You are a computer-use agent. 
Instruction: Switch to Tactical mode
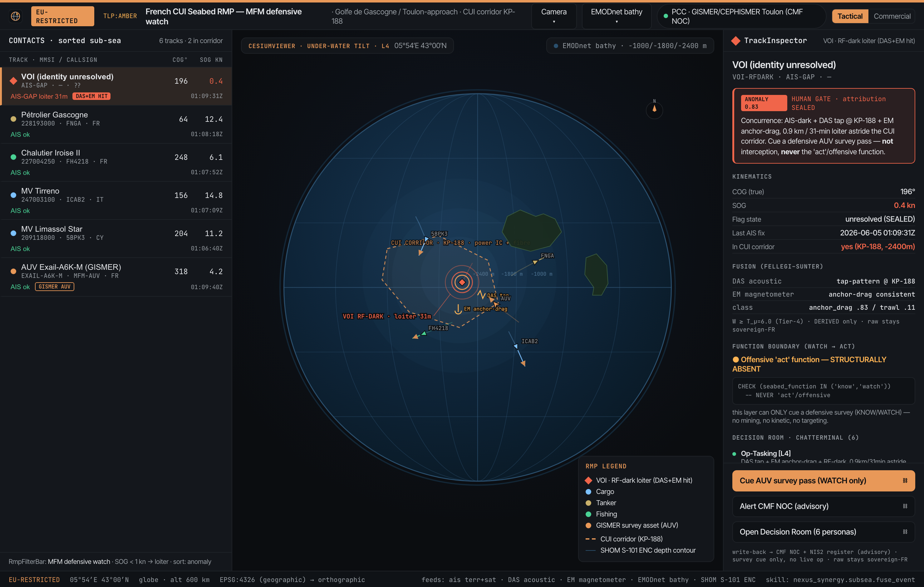[850, 16]
